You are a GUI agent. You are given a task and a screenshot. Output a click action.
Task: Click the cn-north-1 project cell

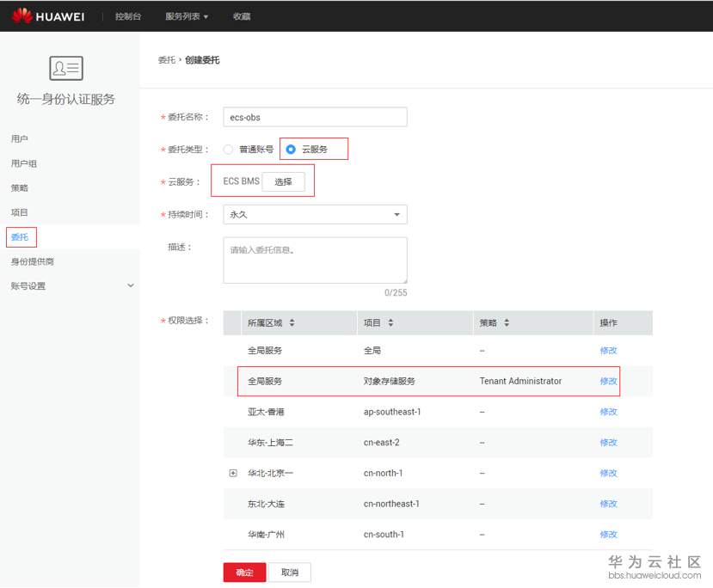tap(383, 473)
